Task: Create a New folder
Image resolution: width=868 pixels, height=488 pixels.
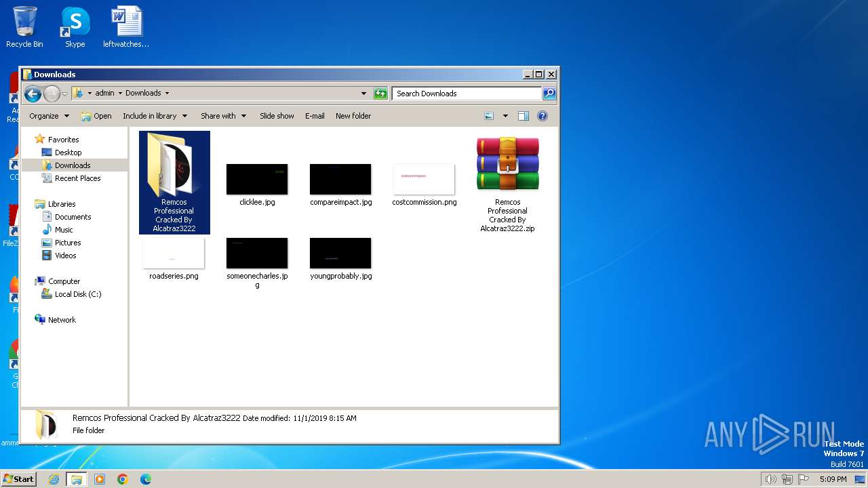Action: [353, 116]
